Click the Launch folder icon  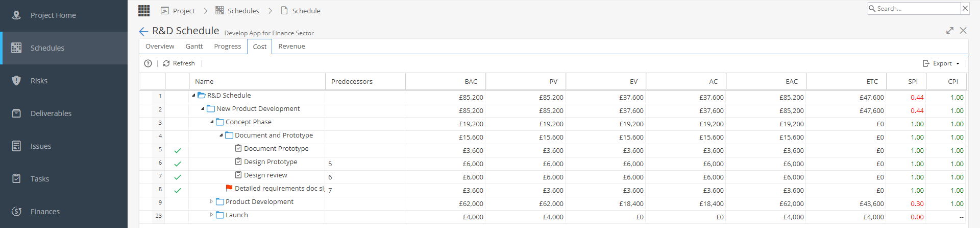tap(220, 215)
